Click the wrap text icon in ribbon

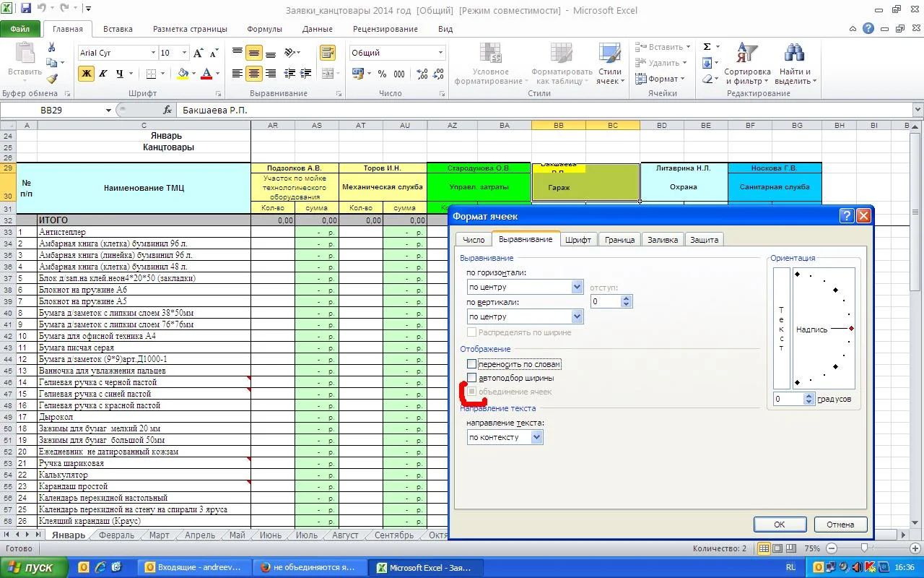(x=328, y=53)
